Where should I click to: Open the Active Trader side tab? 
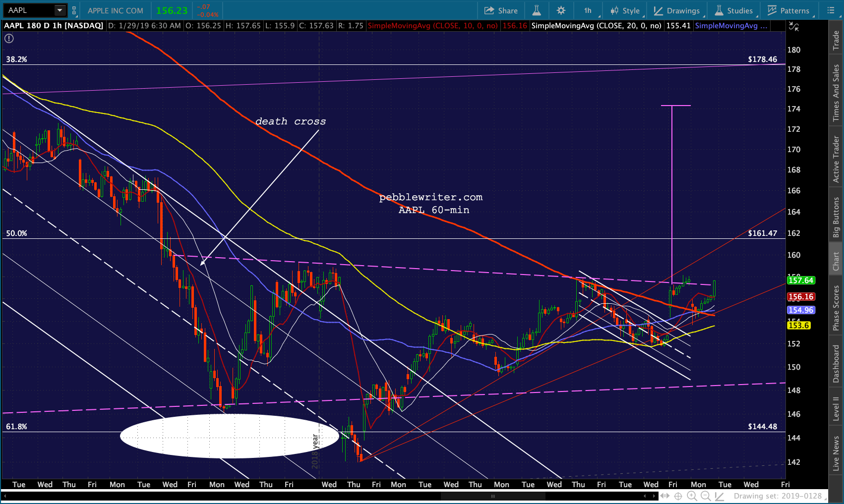(x=836, y=159)
